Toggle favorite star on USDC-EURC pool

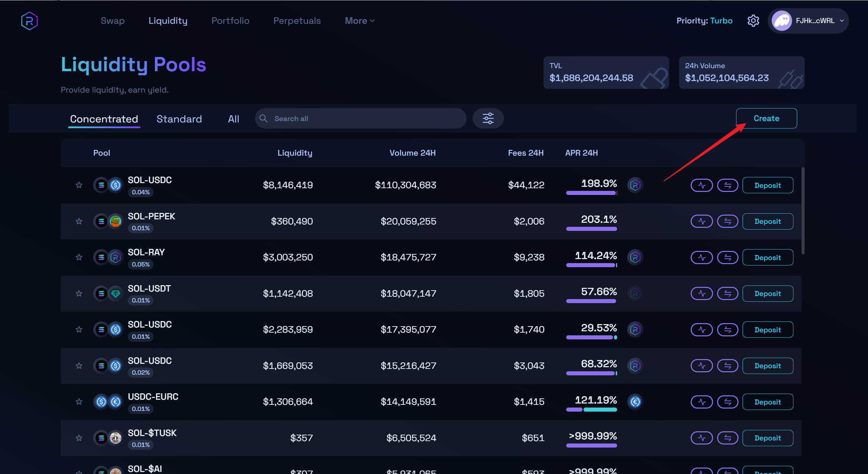79,402
